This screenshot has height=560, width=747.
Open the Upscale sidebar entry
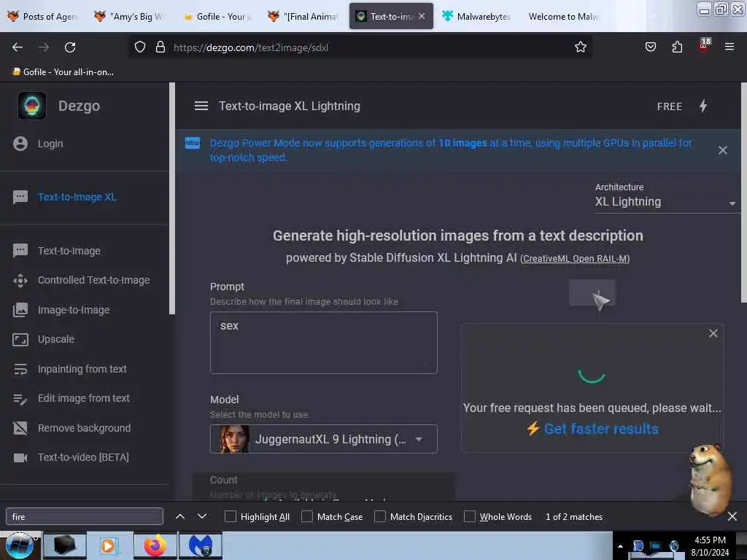(56, 339)
